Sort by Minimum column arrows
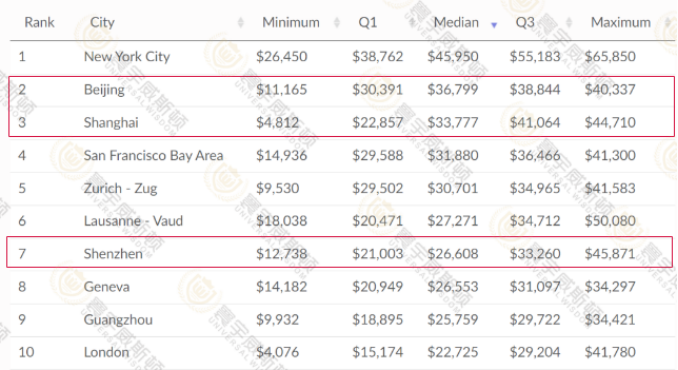 337,22
